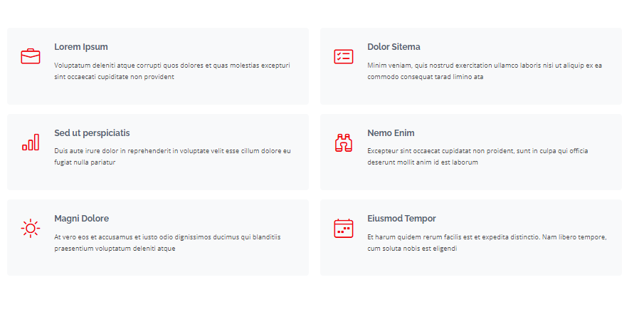This screenshot has height=312, width=644.
Task: Open the Lorem Ipsum heading link
Action: [x=81, y=47]
